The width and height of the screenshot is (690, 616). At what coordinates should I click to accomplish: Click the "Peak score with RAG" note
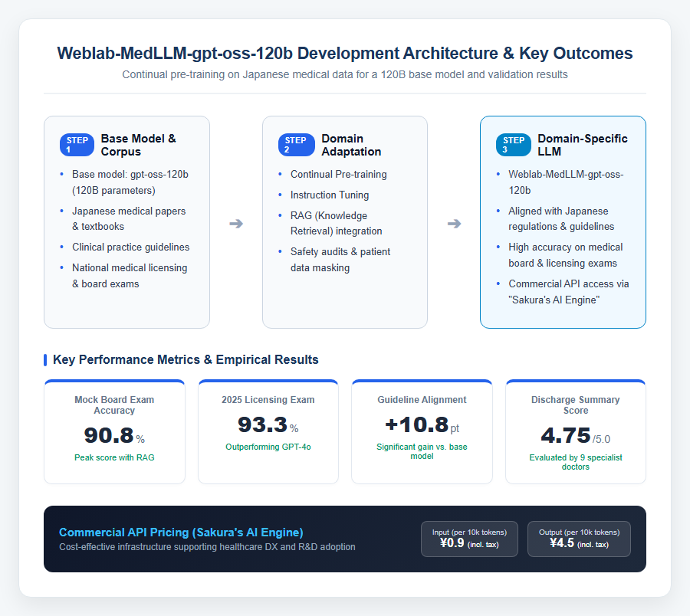(x=114, y=457)
